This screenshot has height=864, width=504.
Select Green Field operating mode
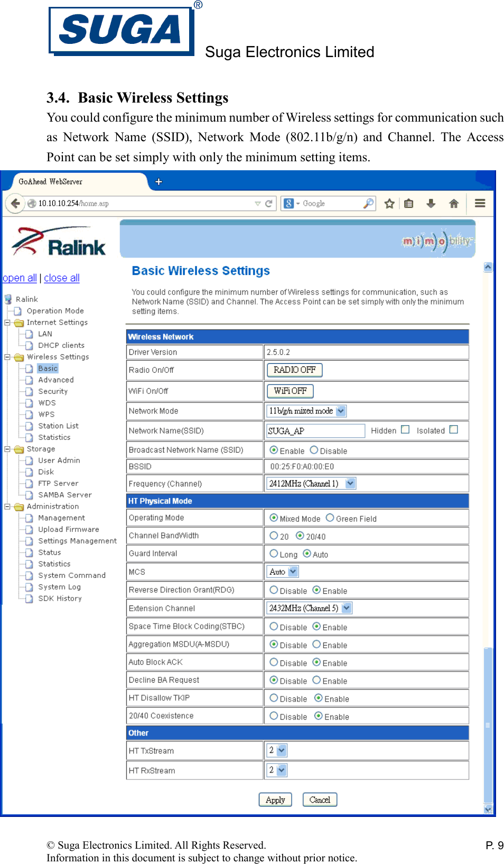pos(330,518)
